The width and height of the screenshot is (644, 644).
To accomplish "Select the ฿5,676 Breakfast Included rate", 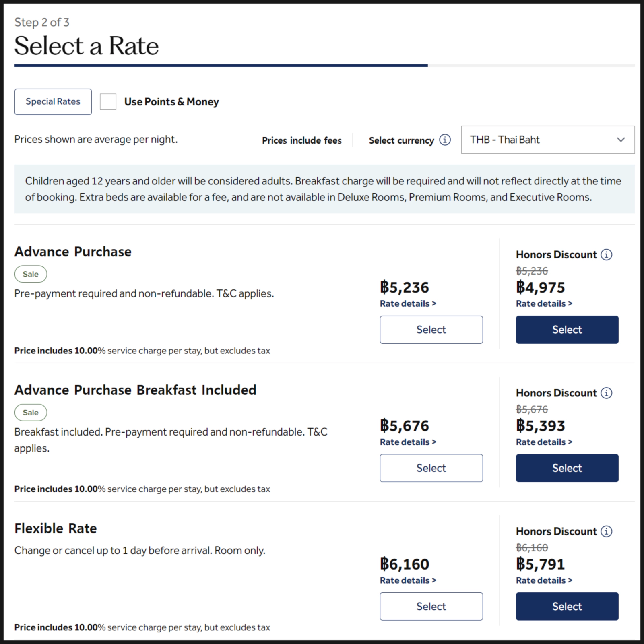I will (431, 468).
